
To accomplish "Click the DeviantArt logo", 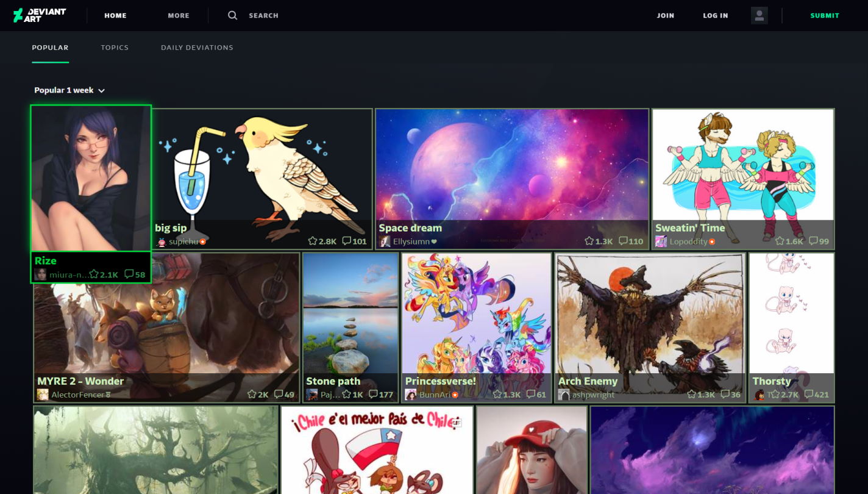I will pyautogui.click(x=39, y=15).
